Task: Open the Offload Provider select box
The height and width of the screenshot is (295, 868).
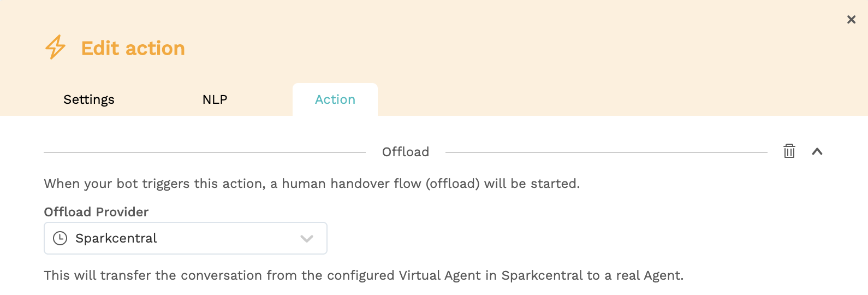Action: click(186, 238)
